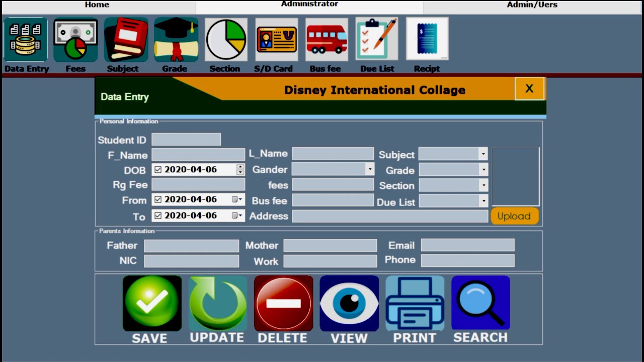Viewport: 644px width, 362px height.
Task: Open the Grade graduation cap icon
Action: pos(176,40)
